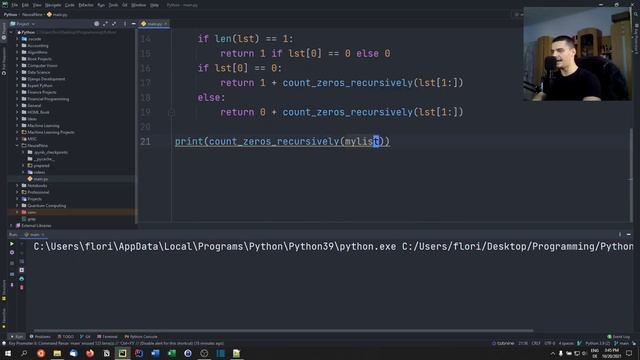Image resolution: width=640 pixels, height=360 pixels.
Task: Open Windows Start menu
Action: coord(8,353)
